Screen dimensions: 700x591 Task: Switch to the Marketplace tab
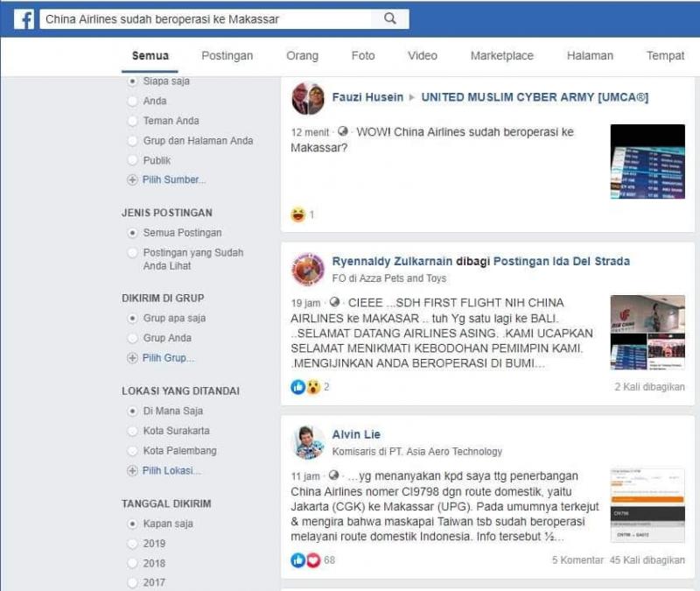click(501, 56)
